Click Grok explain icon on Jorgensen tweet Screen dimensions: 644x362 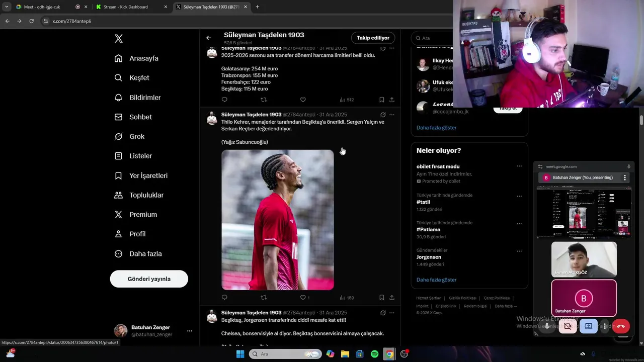(383, 313)
